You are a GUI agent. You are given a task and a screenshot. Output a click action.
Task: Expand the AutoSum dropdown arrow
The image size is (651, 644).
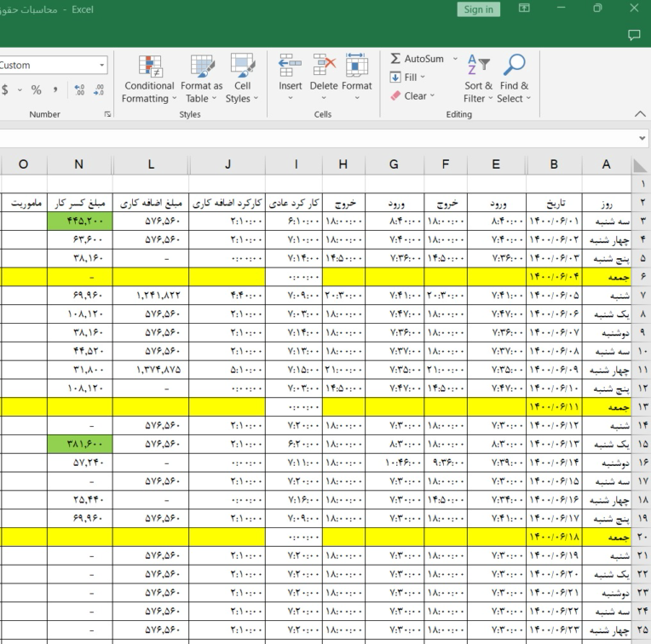tap(455, 59)
